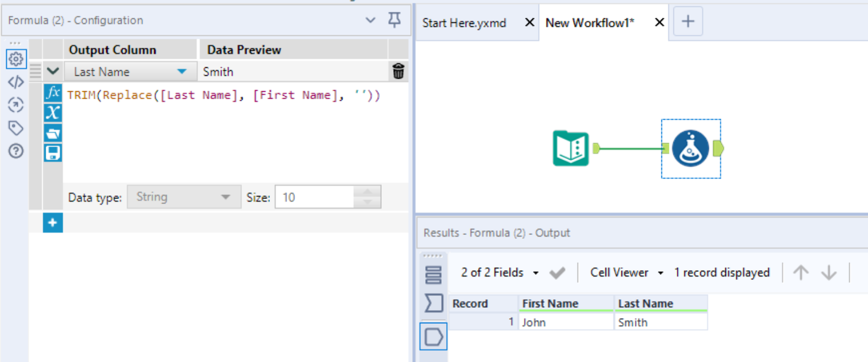The image size is (868, 362).
Task: Open the XML view code icon
Action: pos(16,81)
